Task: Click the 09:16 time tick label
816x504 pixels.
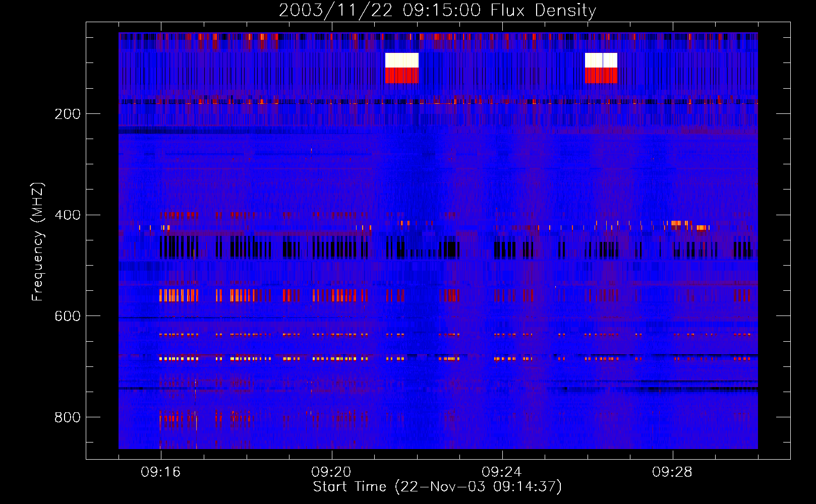Action: pos(161,472)
